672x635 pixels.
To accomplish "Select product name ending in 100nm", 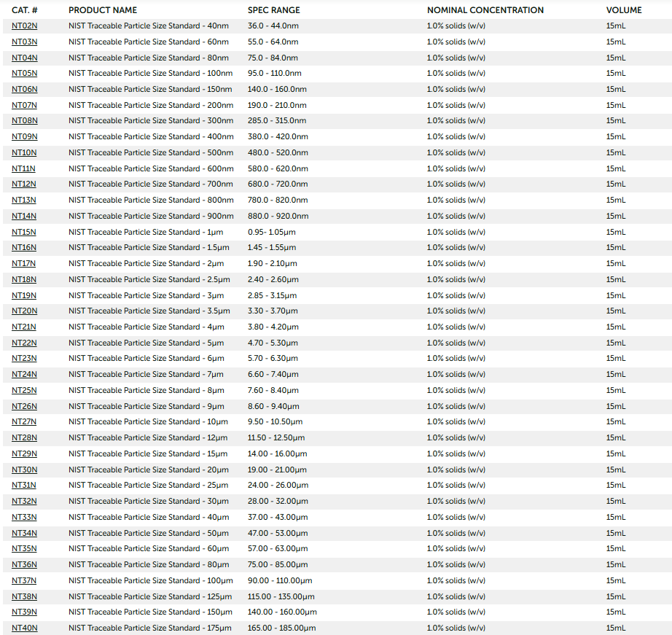I will pyautogui.click(x=150, y=73).
